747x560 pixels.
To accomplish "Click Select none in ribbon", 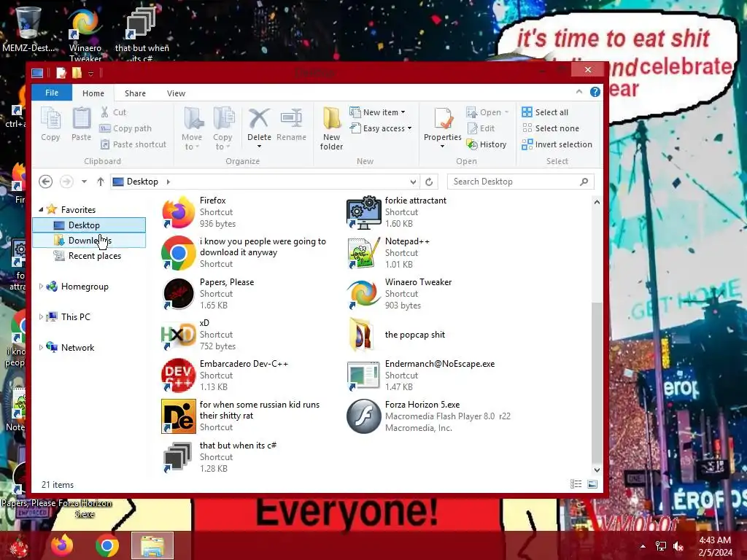I will pos(551,128).
